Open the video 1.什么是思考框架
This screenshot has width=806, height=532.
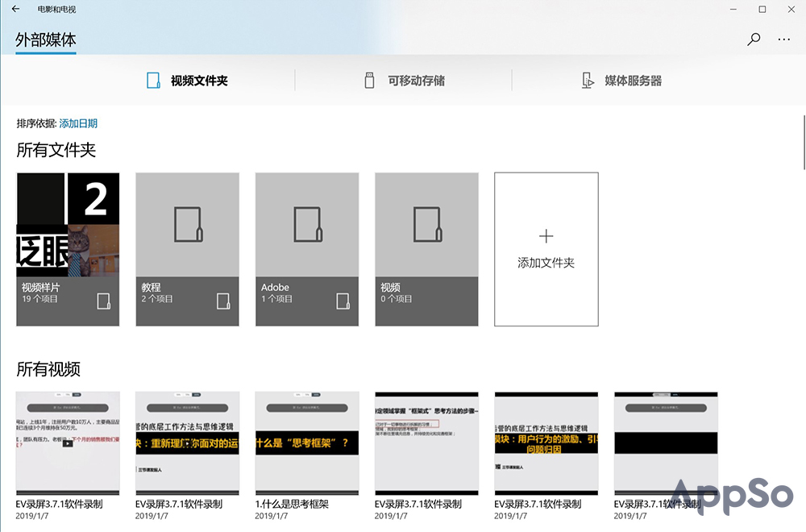click(x=306, y=442)
